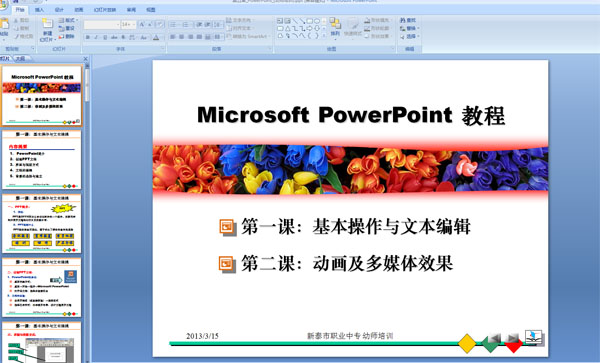Click the Cut (剪切) scissors icon
This screenshot has width=600, height=363.
coord(16,20)
